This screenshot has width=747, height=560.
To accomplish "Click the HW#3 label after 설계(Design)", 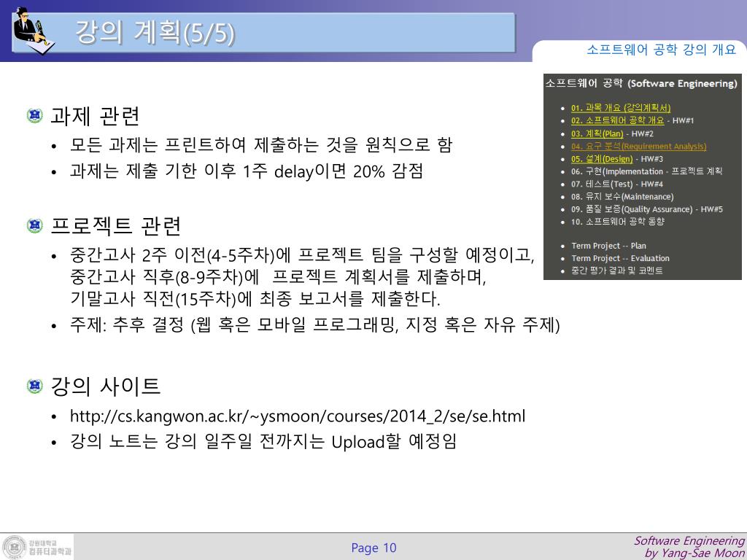I will coord(651,158).
